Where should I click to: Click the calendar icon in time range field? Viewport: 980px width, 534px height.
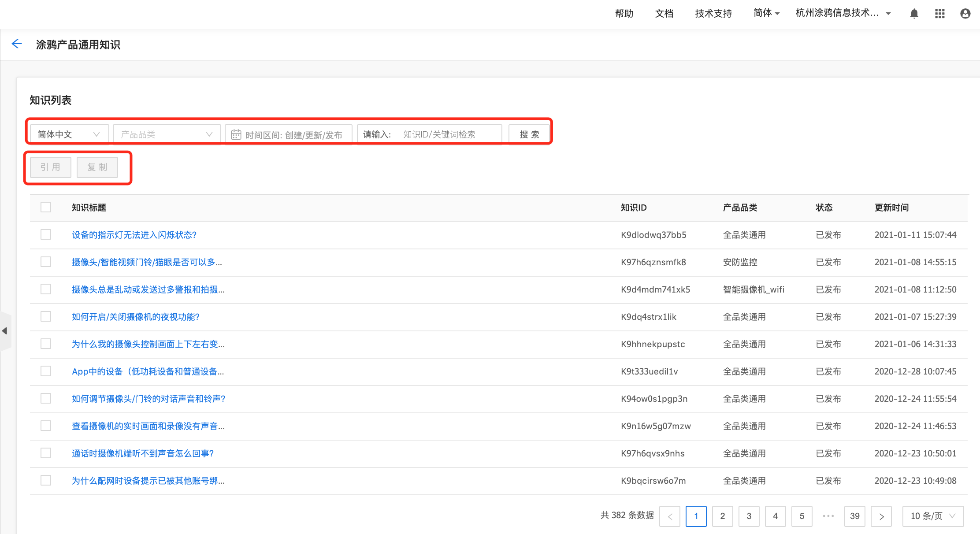(236, 134)
